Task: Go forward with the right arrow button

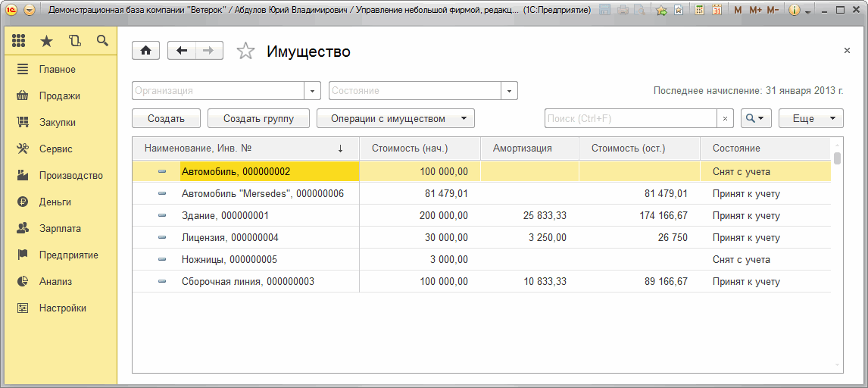Action: tap(209, 50)
